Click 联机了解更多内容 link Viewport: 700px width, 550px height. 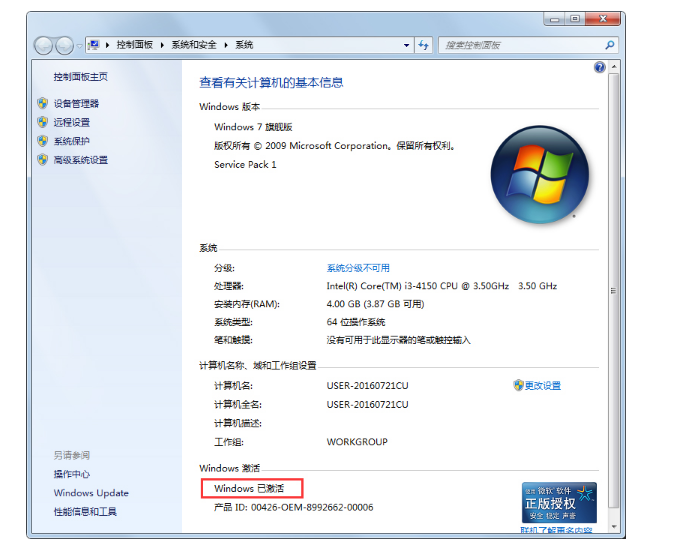tap(557, 530)
